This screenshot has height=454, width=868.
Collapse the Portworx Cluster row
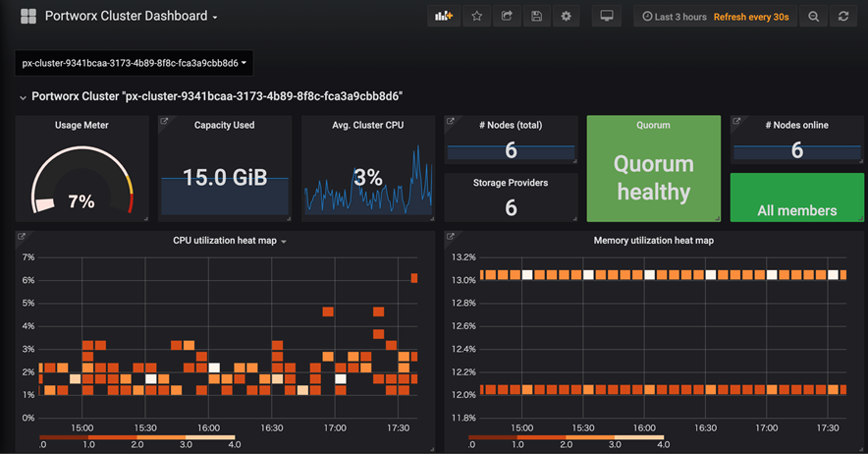(23, 97)
